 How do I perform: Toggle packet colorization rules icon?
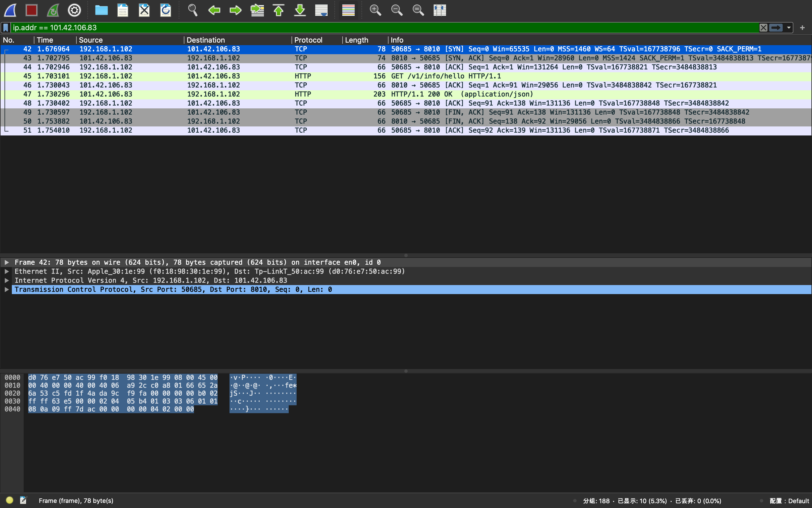(348, 10)
